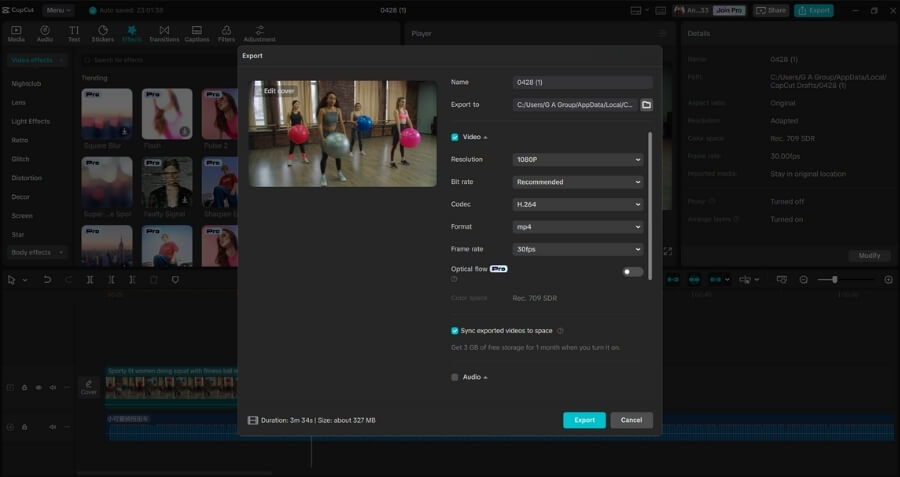Hide the video track using eye icon

pyautogui.click(x=38, y=387)
